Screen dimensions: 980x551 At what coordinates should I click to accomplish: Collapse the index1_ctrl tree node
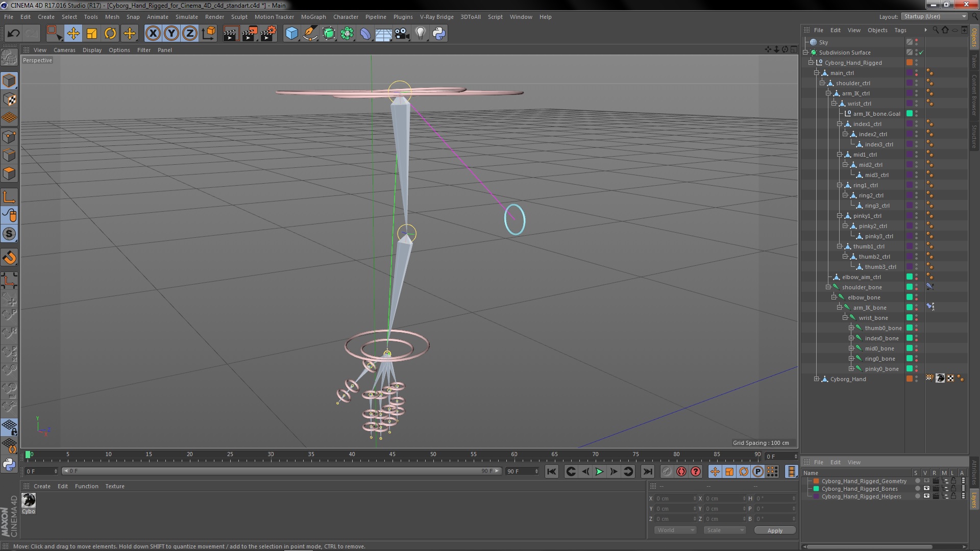coord(839,124)
